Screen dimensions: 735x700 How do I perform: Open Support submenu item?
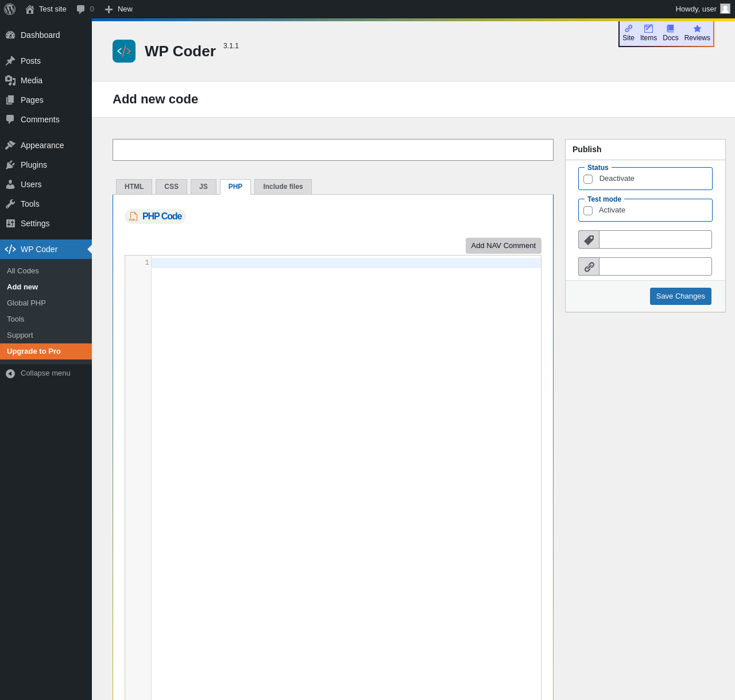[x=46, y=335]
